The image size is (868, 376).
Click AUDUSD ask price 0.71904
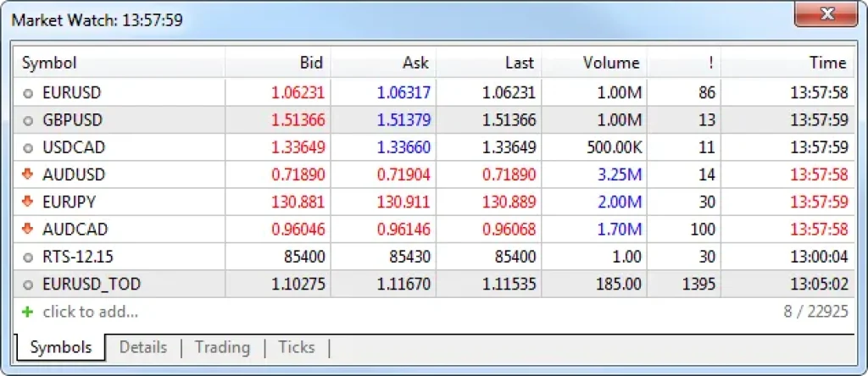(x=403, y=174)
